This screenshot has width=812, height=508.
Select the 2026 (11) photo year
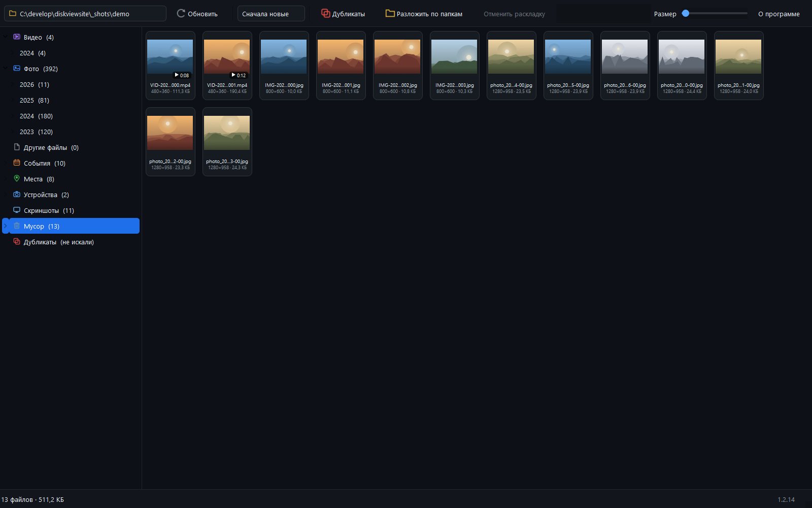coord(35,84)
